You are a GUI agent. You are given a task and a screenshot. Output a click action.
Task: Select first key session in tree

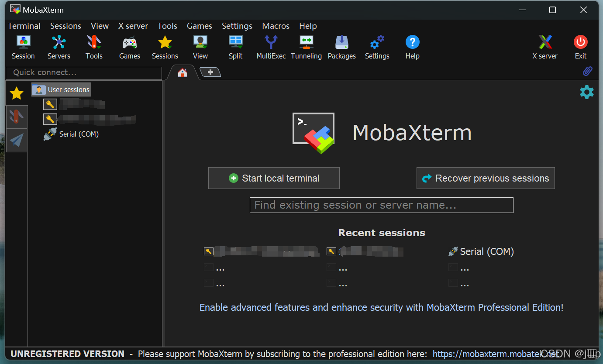(x=74, y=104)
